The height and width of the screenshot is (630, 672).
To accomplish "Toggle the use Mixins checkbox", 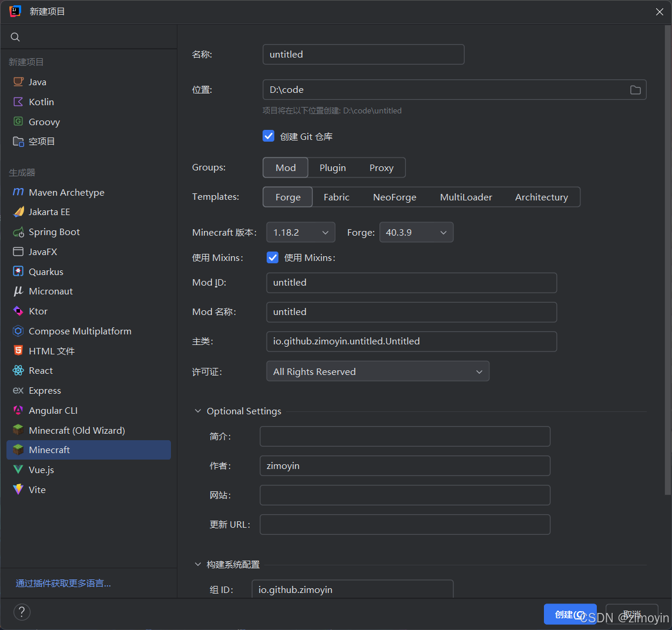I will tap(273, 257).
